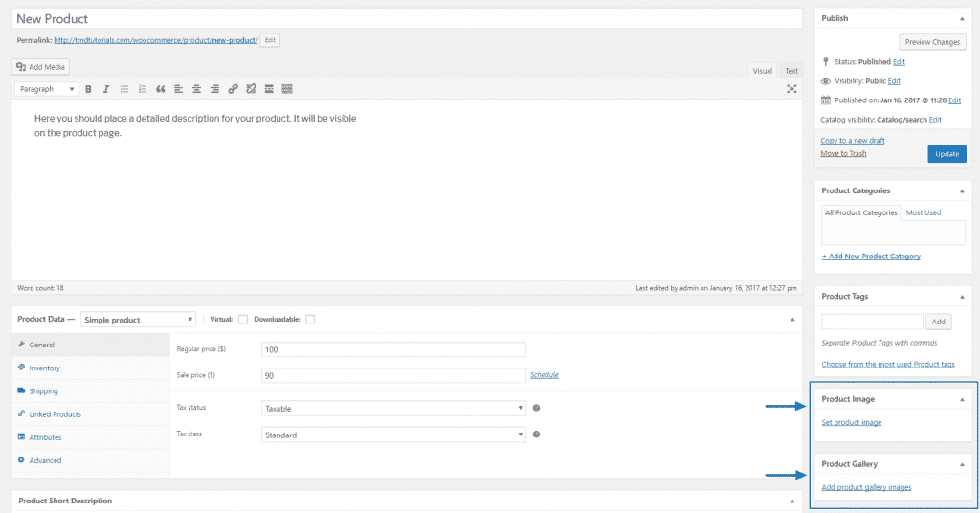Click the insert link chain icon

pyautogui.click(x=233, y=89)
